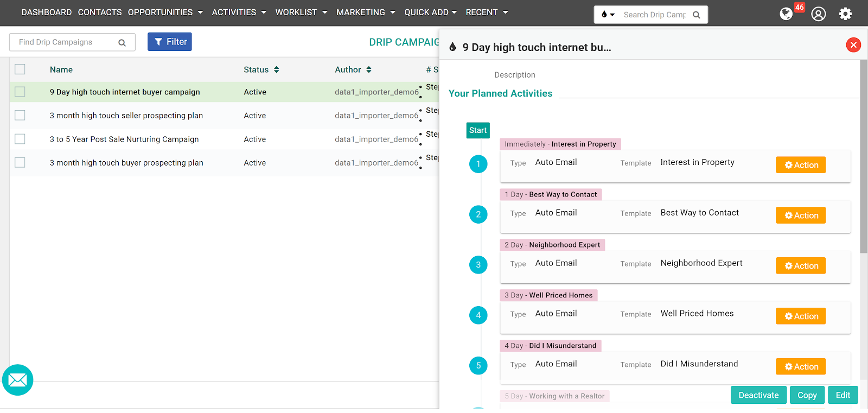This screenshot has width=868, height=413.
Task: Select step 2 circle marker
Action: (x=478, y=214)
